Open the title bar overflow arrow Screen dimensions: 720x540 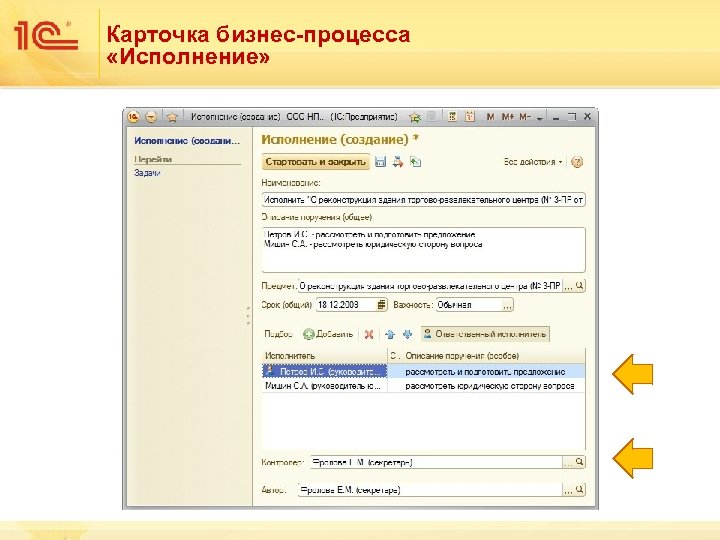point(540,118)
